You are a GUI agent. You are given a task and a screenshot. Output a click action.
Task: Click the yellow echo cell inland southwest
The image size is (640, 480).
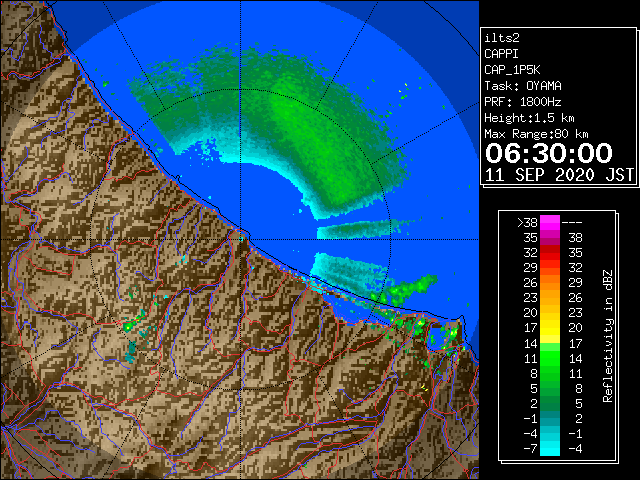pyautogui.click(x=129, y=327)
